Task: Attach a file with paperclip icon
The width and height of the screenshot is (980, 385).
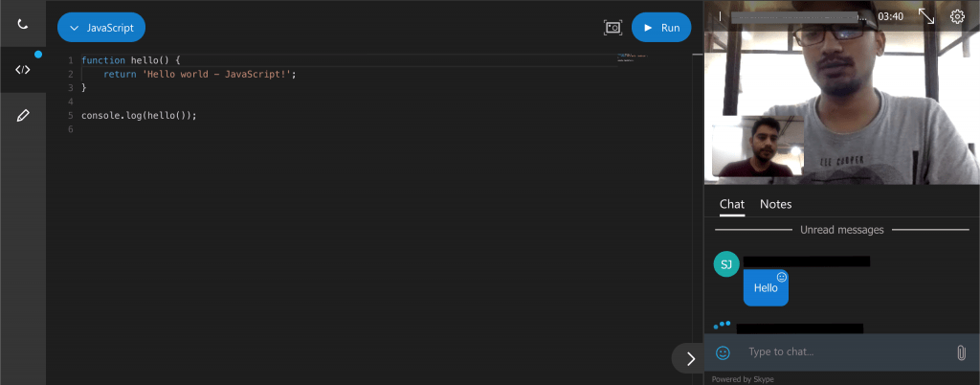Action: click(961, 352)
